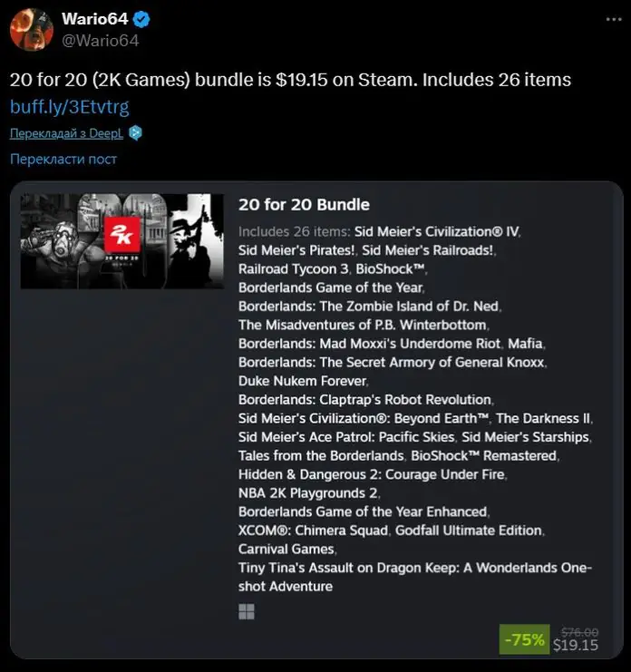The image size is (631, 672).
Task: Click the Godfall Ultimate Edition entry
Action: coord(468,531)
